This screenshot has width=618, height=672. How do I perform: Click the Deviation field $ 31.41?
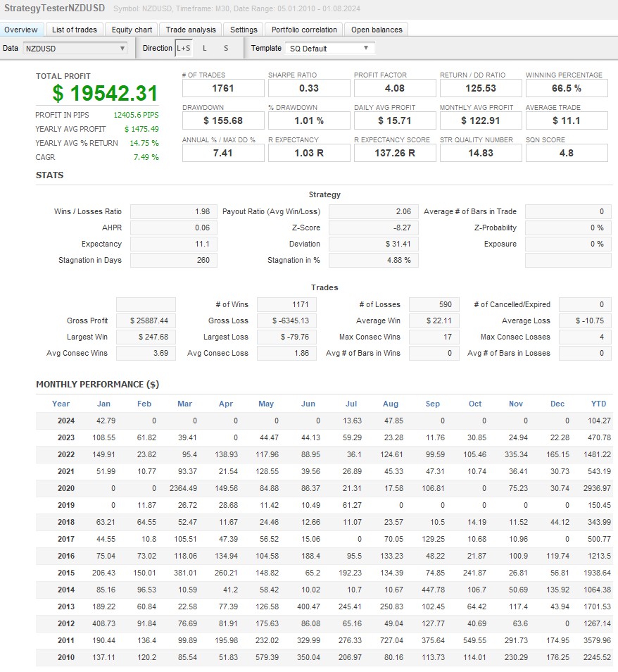point(374,244)
